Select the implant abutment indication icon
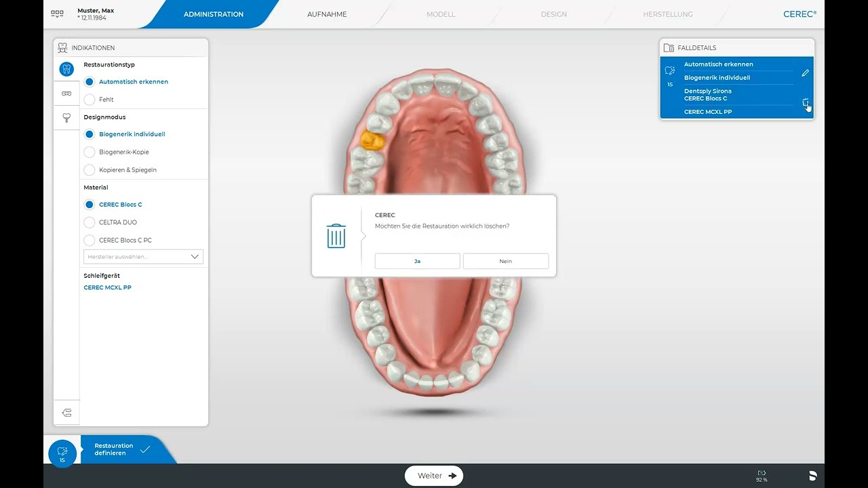The width and height of the screenshot is (868, 488). 66,118
